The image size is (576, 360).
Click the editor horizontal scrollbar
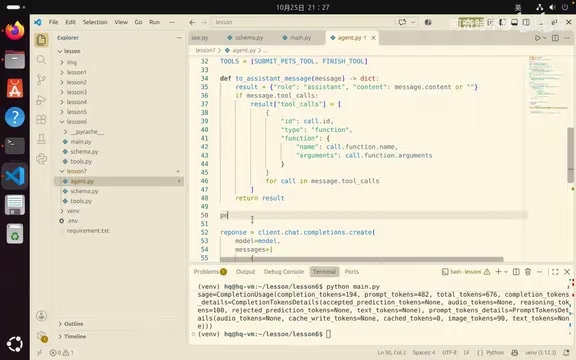pos(361,259)
